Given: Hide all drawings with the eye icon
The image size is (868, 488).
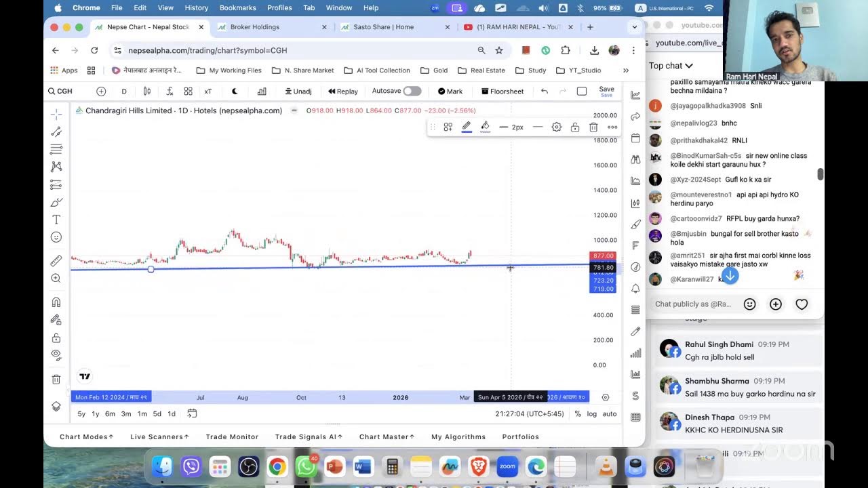Looking at the screenshot, I should 56,354.
